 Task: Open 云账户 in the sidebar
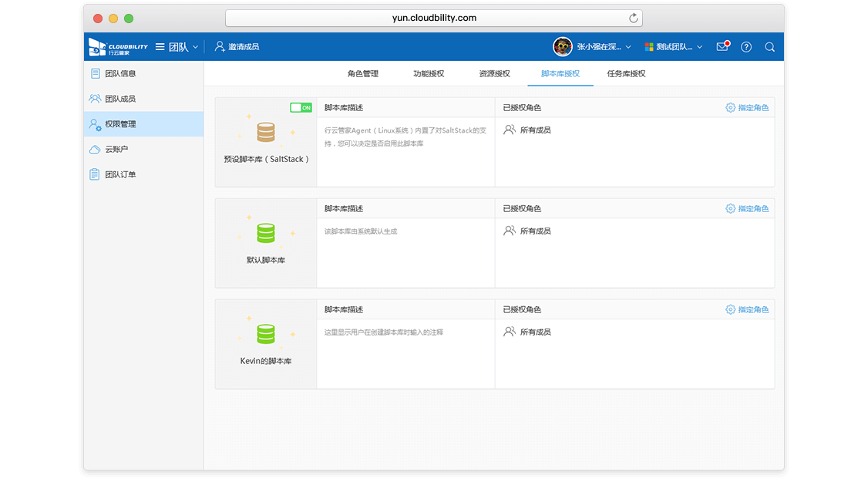116,150
